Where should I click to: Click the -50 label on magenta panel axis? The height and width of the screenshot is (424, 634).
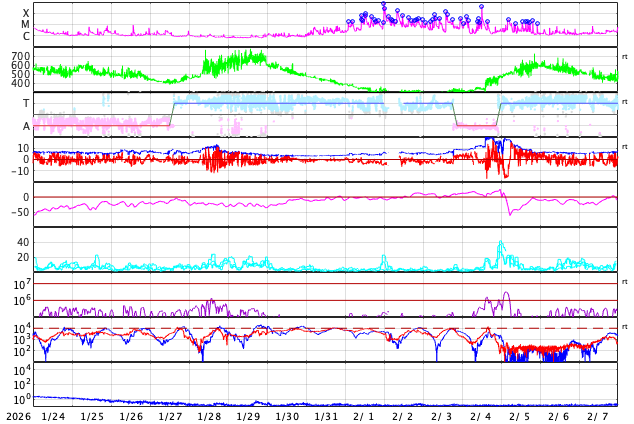point(19,212)
